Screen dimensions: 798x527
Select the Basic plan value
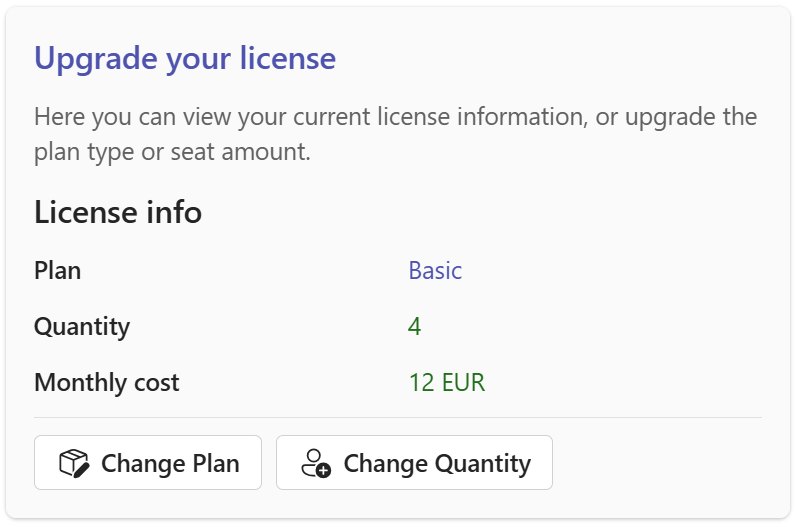click(x=435, y=271)
